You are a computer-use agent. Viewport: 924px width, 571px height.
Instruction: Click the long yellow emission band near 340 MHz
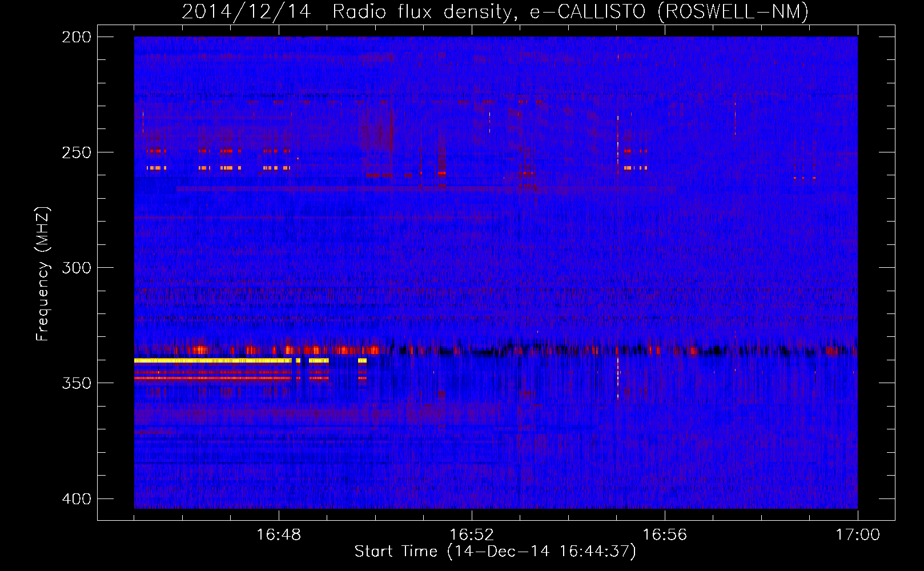[x=213, y=361]
